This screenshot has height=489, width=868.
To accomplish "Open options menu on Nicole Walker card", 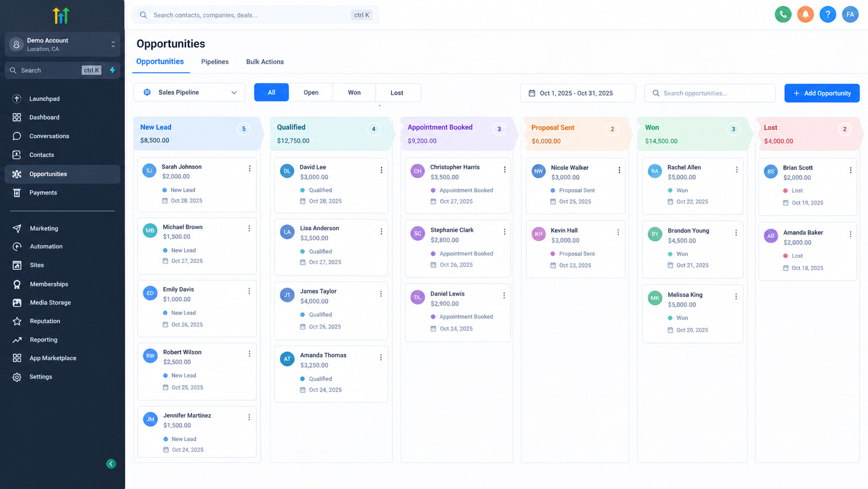I will tap(619, 170).
